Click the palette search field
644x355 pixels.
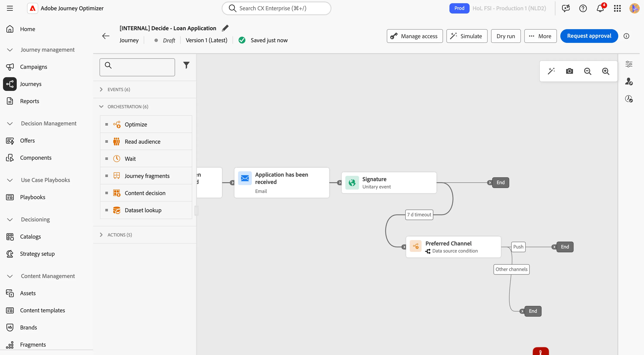137,67
